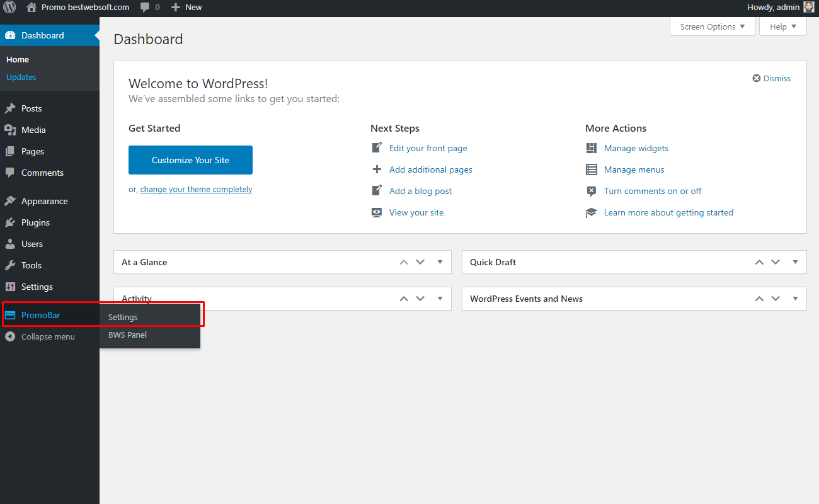Open Manage menus link
This screenshot has height=504, width=819.
634,169
